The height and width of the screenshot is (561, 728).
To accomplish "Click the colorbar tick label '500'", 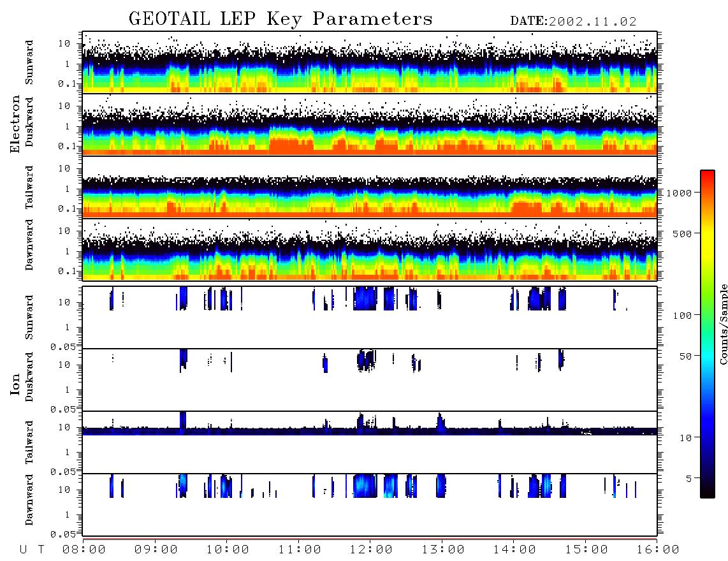I will (x=682, y=233).
